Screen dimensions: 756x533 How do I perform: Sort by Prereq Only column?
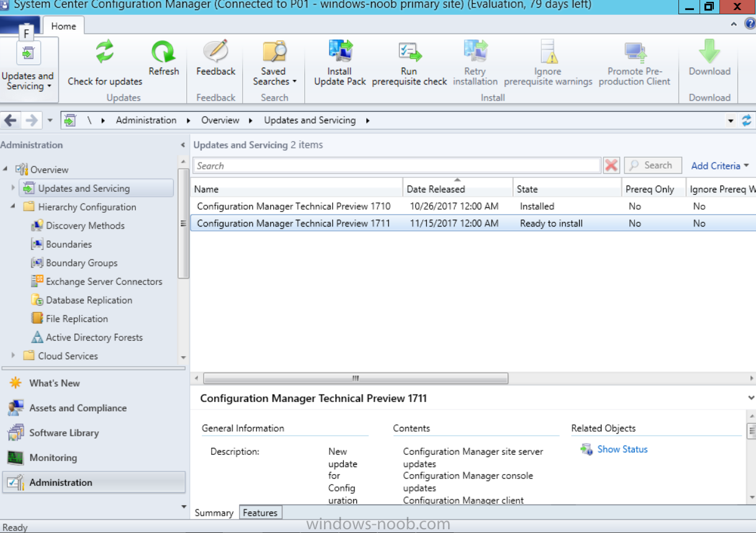click(654, 189)
